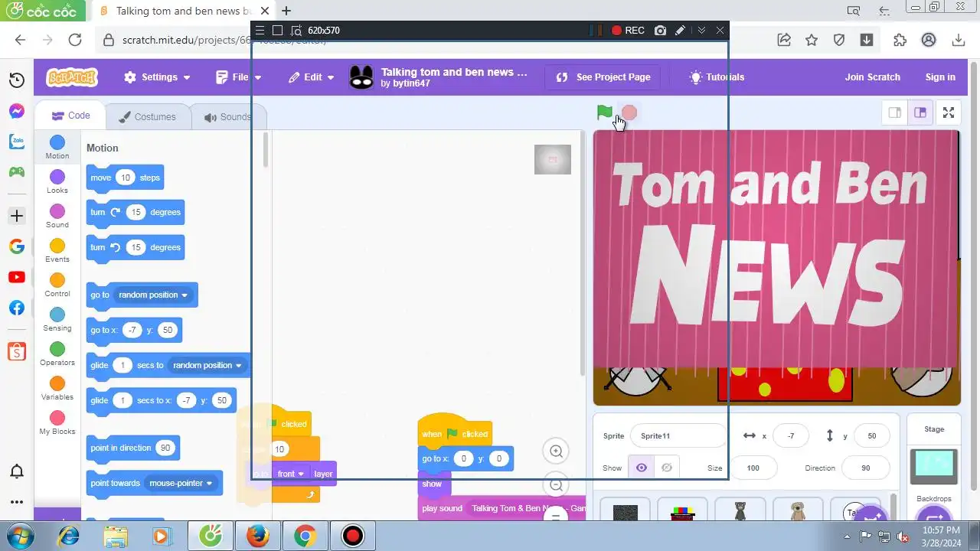Click the Scratch logo
This screenshot has width=980, height=551.
point(72,77)
